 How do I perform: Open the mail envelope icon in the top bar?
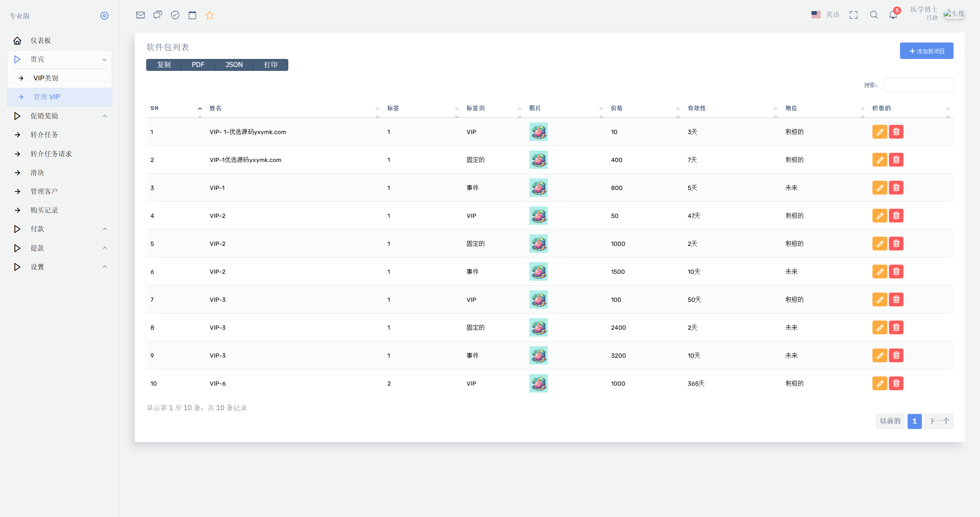click(140, 15)
